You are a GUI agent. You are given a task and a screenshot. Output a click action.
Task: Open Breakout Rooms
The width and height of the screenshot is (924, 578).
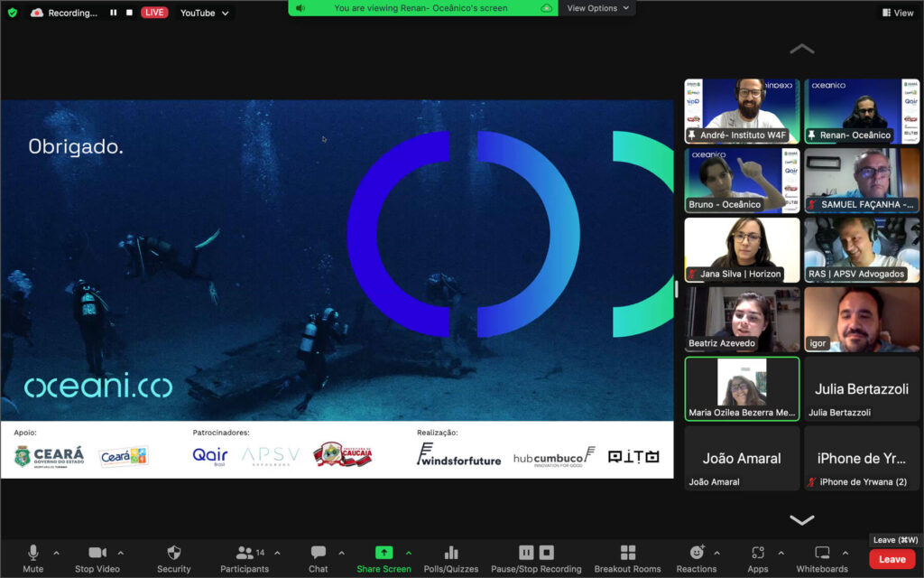[627, 557]
